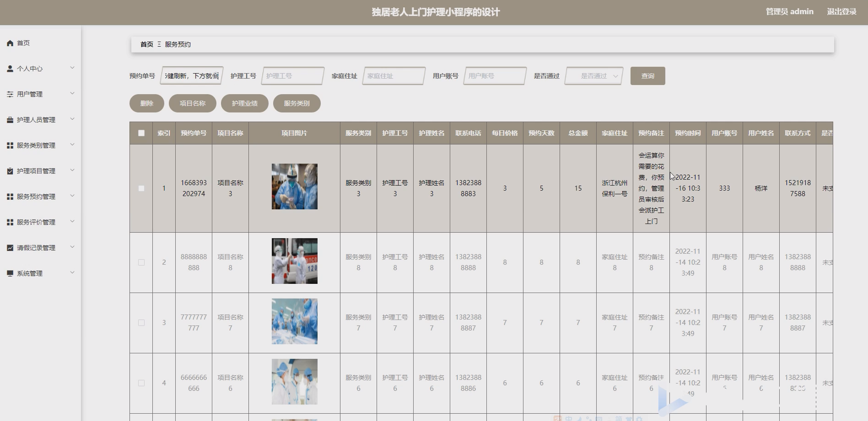Toggle the select-all checkbox in table header
The height and width of the screenshot is (421, 868).
click(141, 133)
